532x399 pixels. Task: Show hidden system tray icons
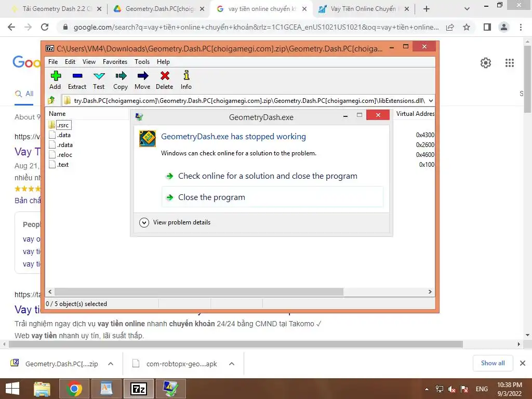tap(427, 389)
